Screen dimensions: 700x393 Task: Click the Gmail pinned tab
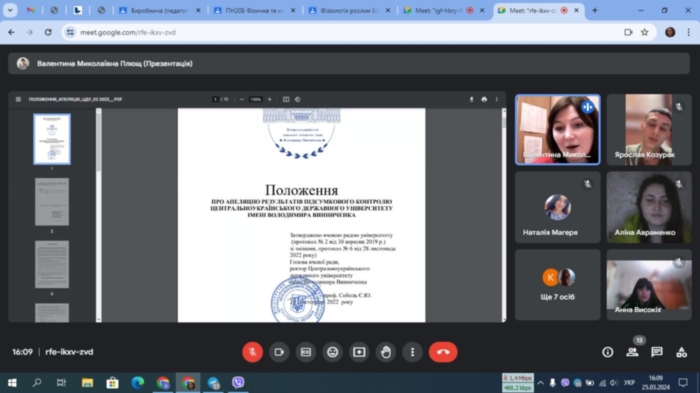(x=30, y=10)
